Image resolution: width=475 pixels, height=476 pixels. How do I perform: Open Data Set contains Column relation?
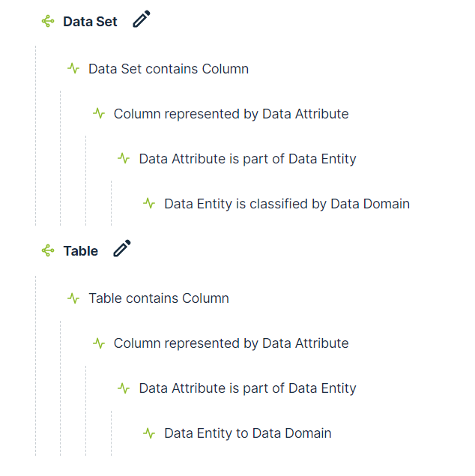point(169,69)
